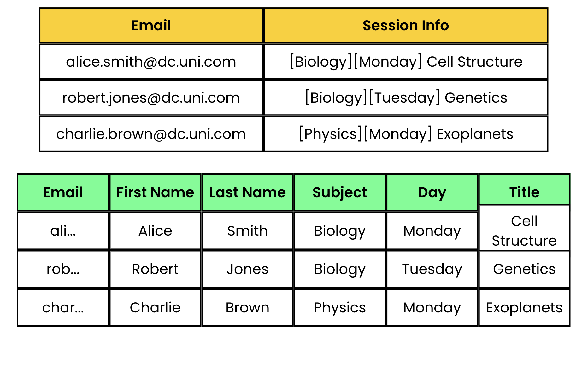
Task: Click the Last Name column header
Action: click(247, 192)
